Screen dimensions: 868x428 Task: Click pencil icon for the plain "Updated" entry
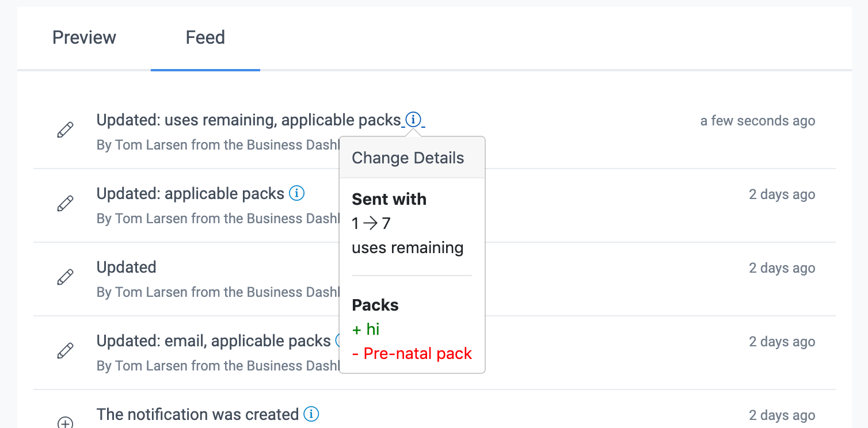coord(66,277)
